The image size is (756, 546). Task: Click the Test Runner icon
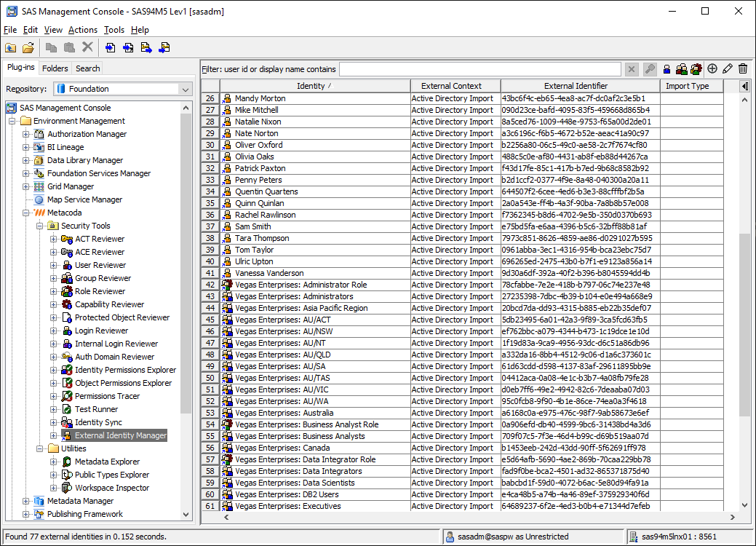(66, 409)
